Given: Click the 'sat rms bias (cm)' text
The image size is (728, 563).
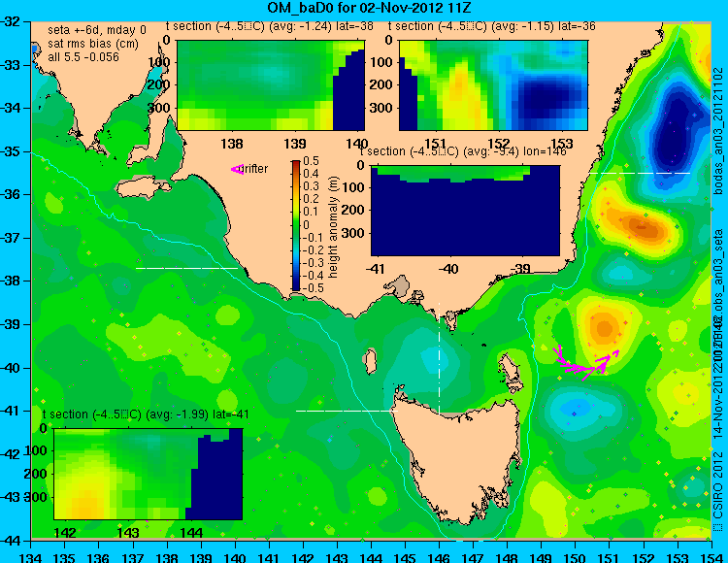Looking at the screenshot, I should tap(93, 44).
